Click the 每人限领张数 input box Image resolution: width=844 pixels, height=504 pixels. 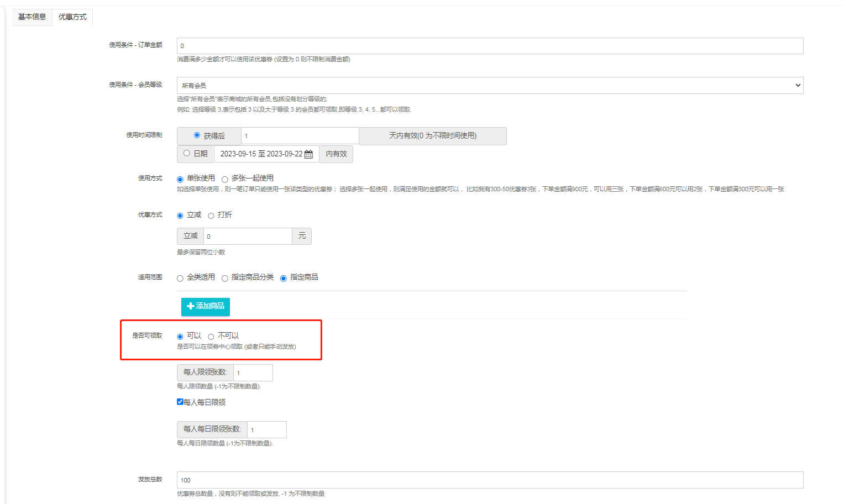pyautogui.click(x=253, y=373)
